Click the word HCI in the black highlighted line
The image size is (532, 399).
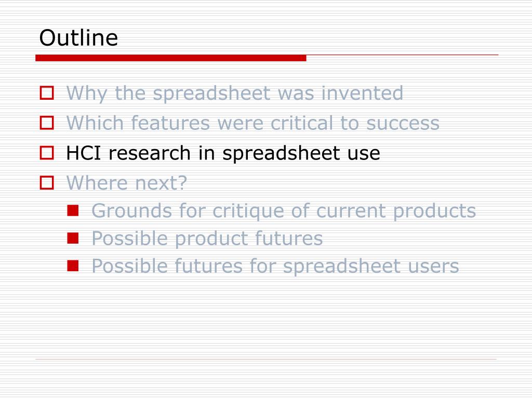click(x=84, y=153)
